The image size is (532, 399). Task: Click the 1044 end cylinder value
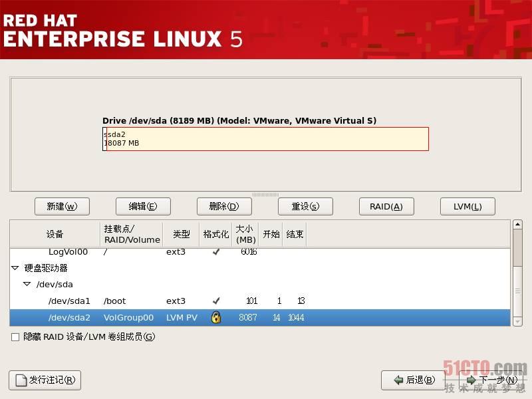296,318
